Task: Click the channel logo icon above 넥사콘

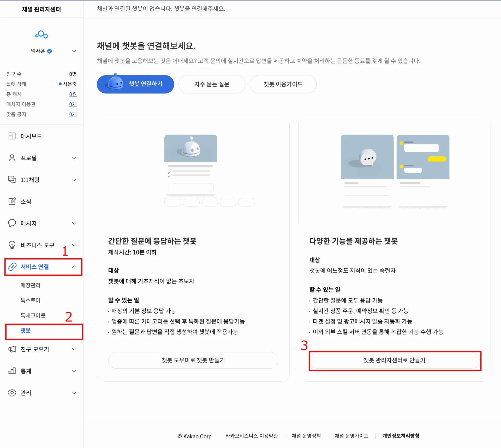Action: pyautogui.click(x=41, y=34)
